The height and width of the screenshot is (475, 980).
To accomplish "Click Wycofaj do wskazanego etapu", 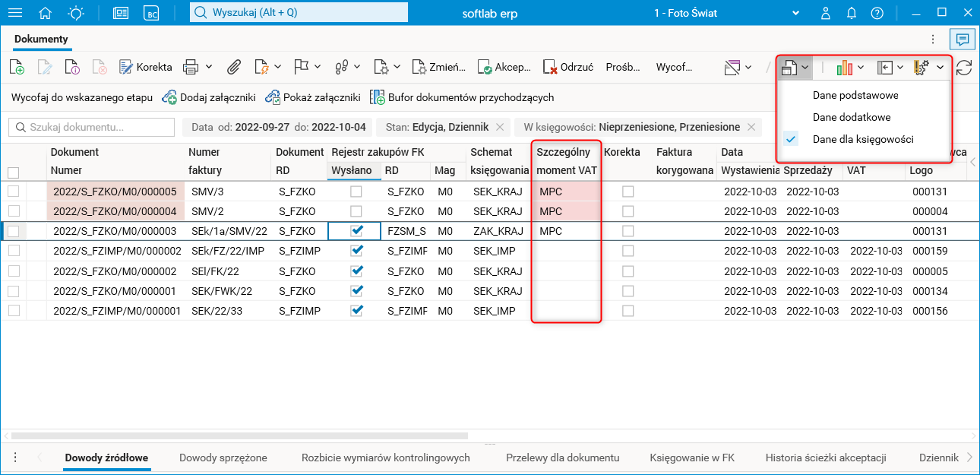I will point(82,97).
